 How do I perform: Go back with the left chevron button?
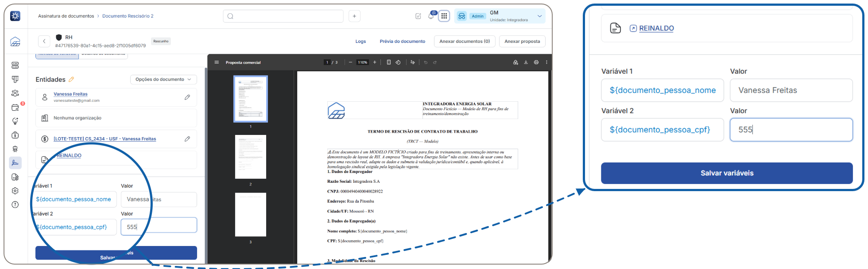[44, 41]
